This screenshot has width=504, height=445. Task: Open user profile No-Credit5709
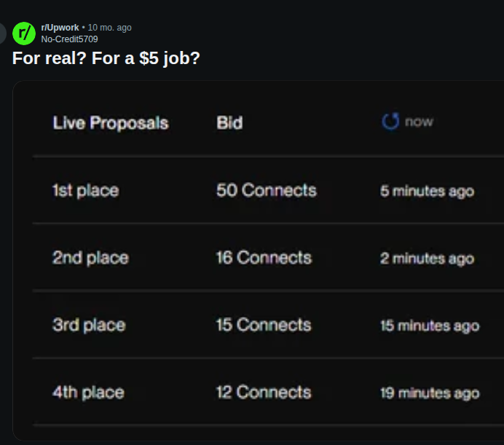[69, 39]
